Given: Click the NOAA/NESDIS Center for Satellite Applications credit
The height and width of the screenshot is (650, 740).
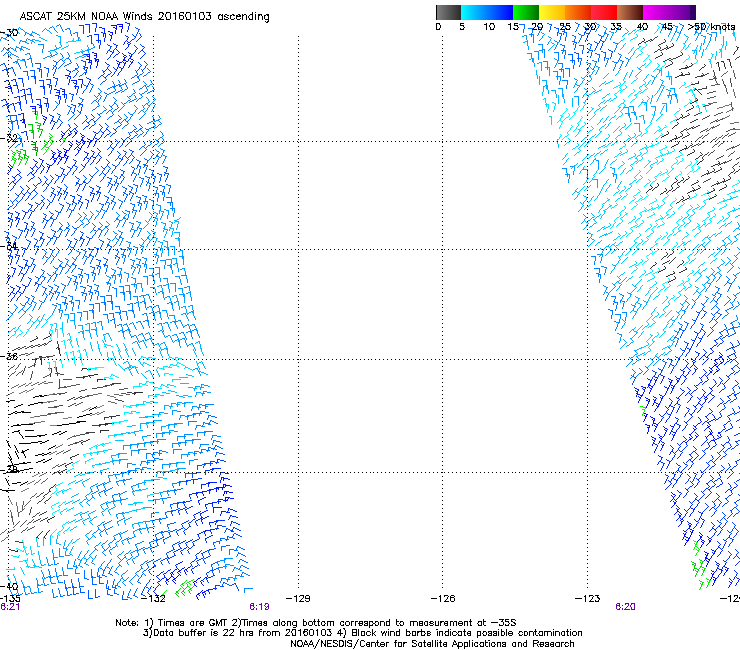Looking at the screenshot, I should tap(432, 644).
